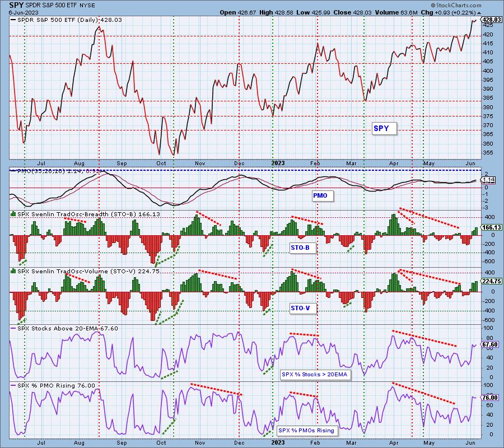Click the Volume 63.6M readout
Viewport: 504px width, 448px height.
(x=396, y=12)
